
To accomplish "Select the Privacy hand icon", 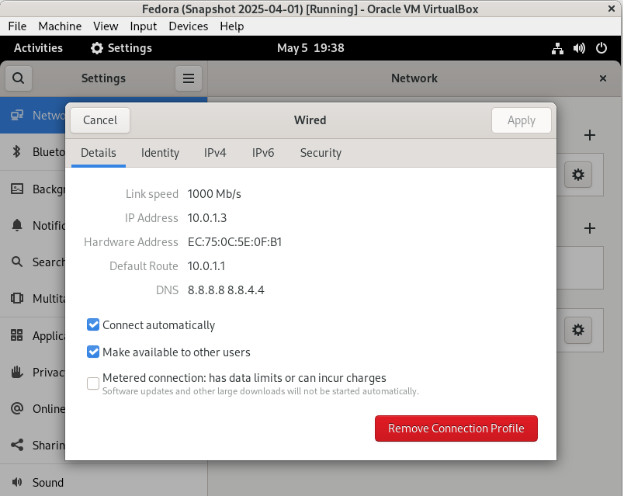I will [17, 372].
